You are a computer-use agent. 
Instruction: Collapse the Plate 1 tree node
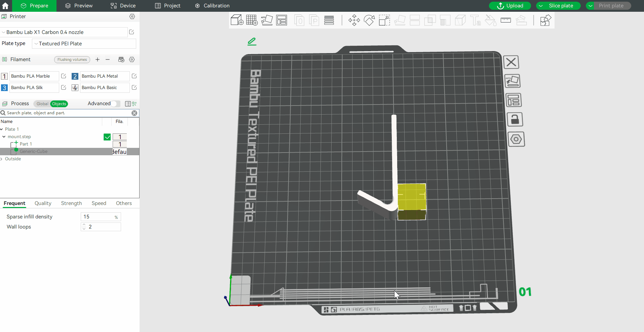[x=2, y=129]
